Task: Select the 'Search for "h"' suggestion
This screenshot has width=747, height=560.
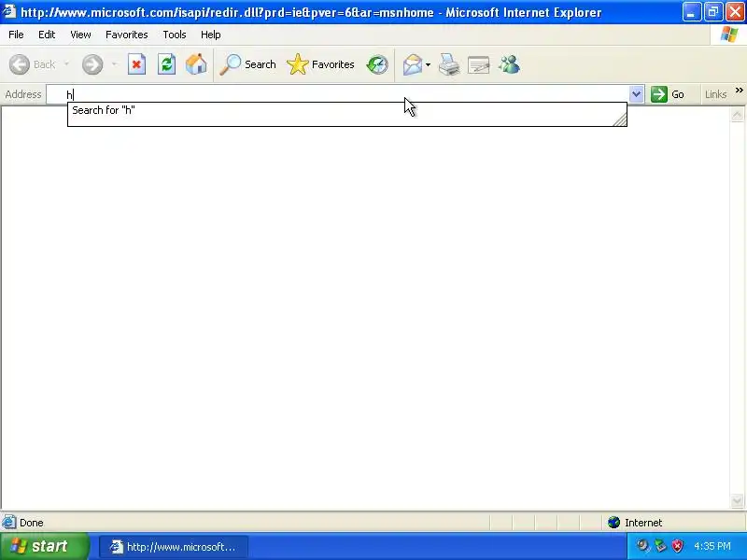Action: pyautogui.click(x=346, y=110)
